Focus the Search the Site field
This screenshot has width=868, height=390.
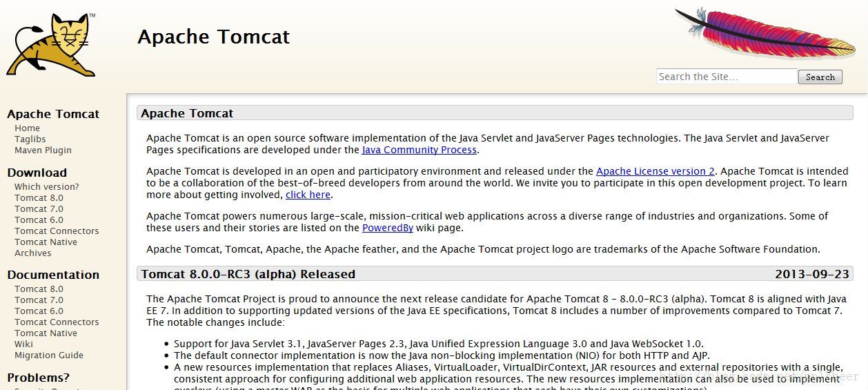[727, 77]
